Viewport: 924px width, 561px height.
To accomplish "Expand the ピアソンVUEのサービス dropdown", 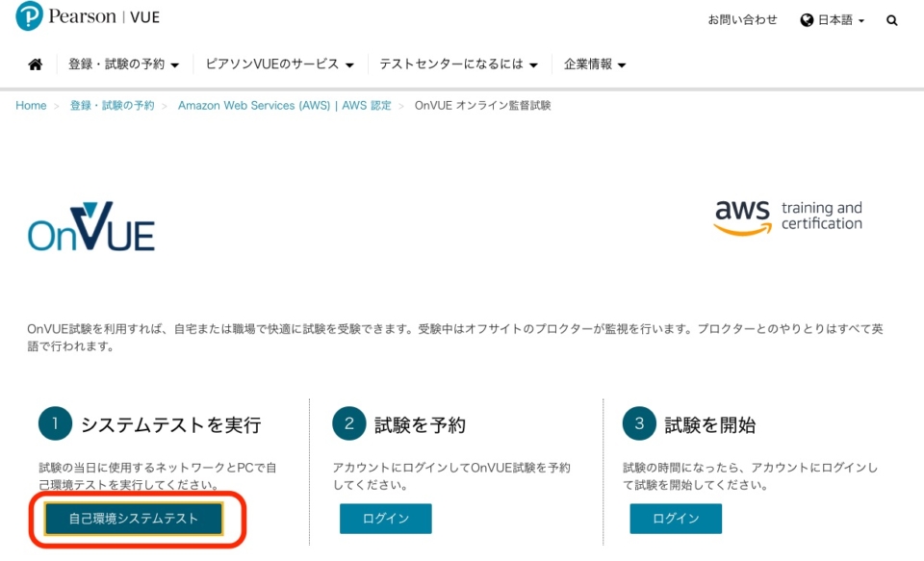I will pos(277,64).
